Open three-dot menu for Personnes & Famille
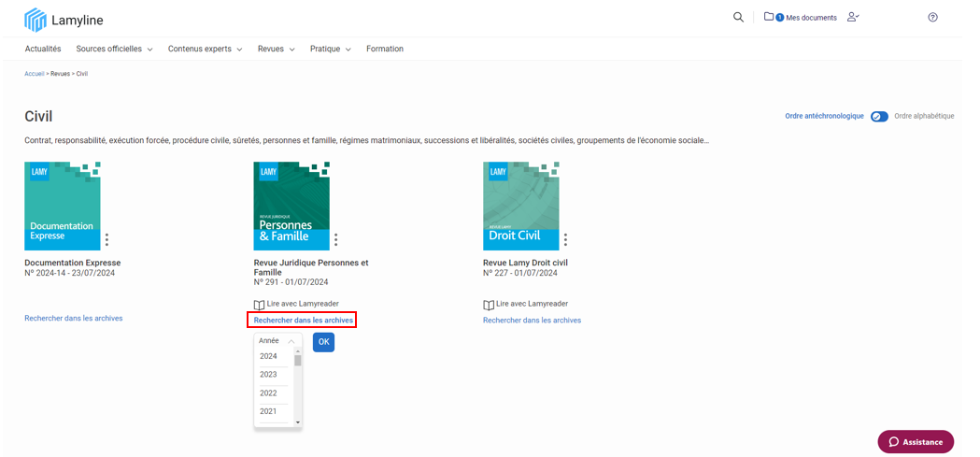The image size is (980, 457). point(336,240)
